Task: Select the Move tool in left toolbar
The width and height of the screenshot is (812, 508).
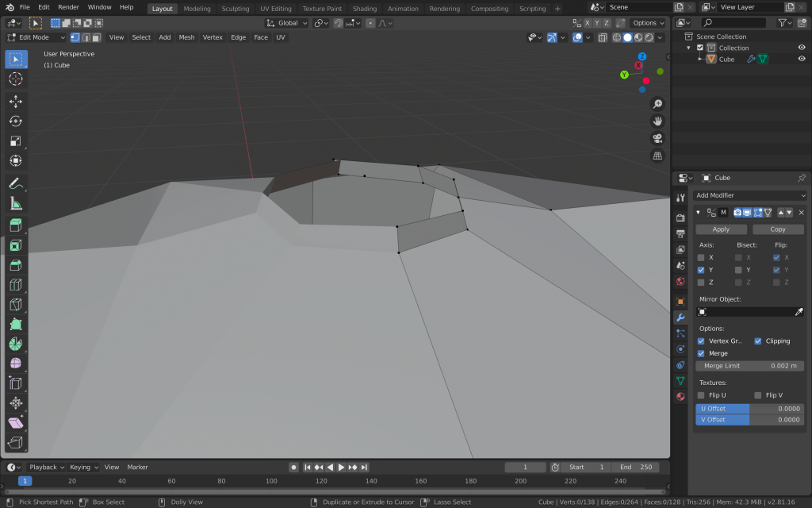Action: point(16,102)
